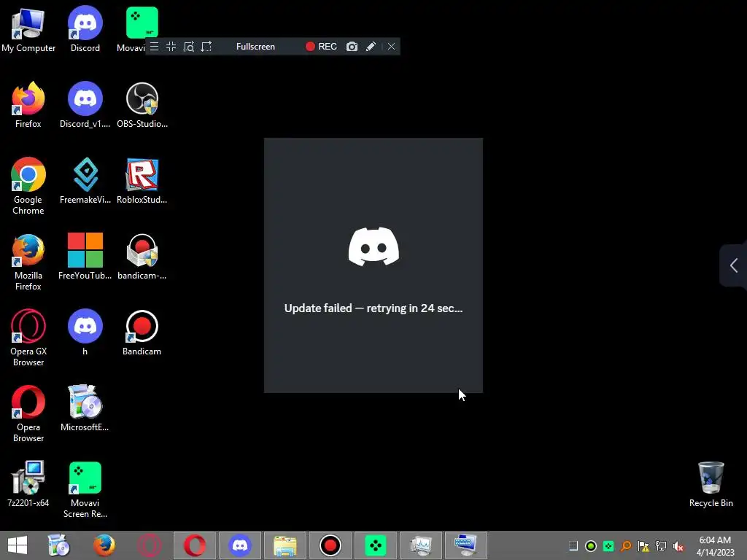Open the on-screen keyboard taskbar item
Viewport: 747px width, 560px height.
(466, 545)
